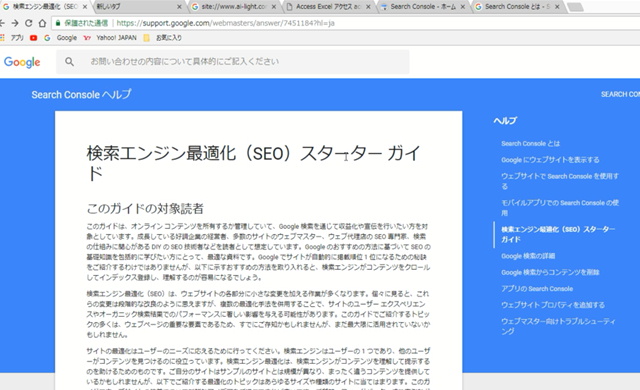Open Google 検索からコンテンツを削除 link
The height and width of the screenshot is (390, 640).
pyautogui.click(x=550, y=273)
